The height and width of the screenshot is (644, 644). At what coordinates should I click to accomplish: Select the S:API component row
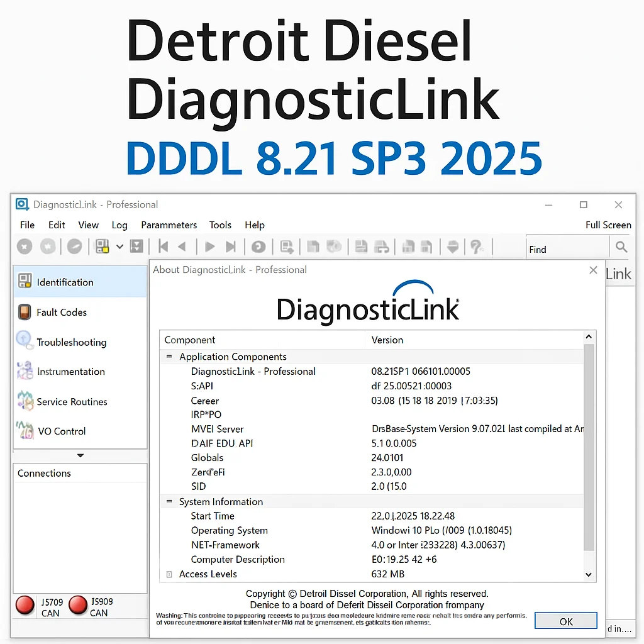pos(372,386)
